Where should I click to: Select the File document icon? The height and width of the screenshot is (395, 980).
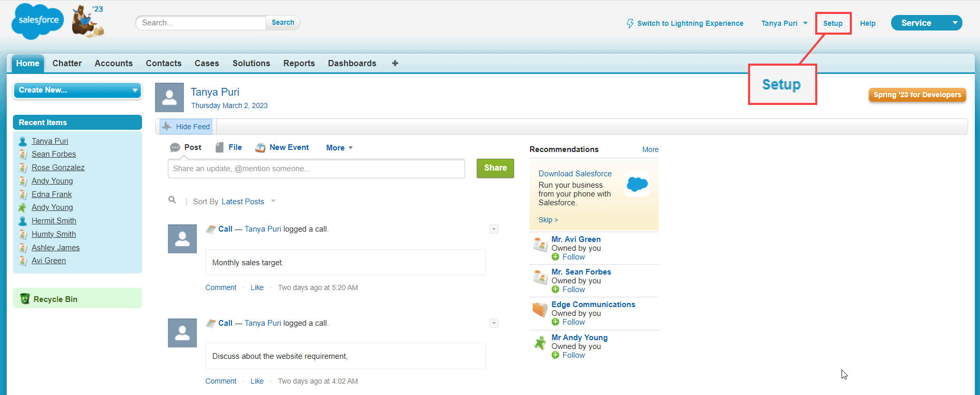tap(220, 147)
